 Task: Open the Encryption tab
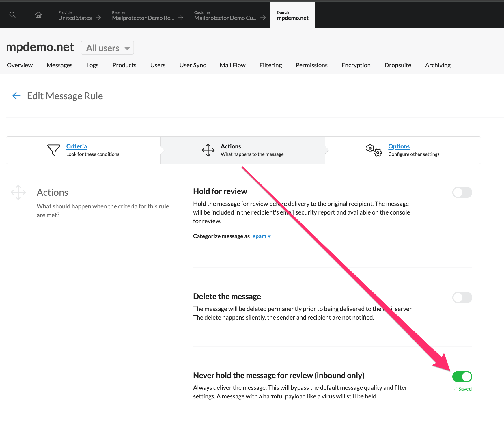356,65
